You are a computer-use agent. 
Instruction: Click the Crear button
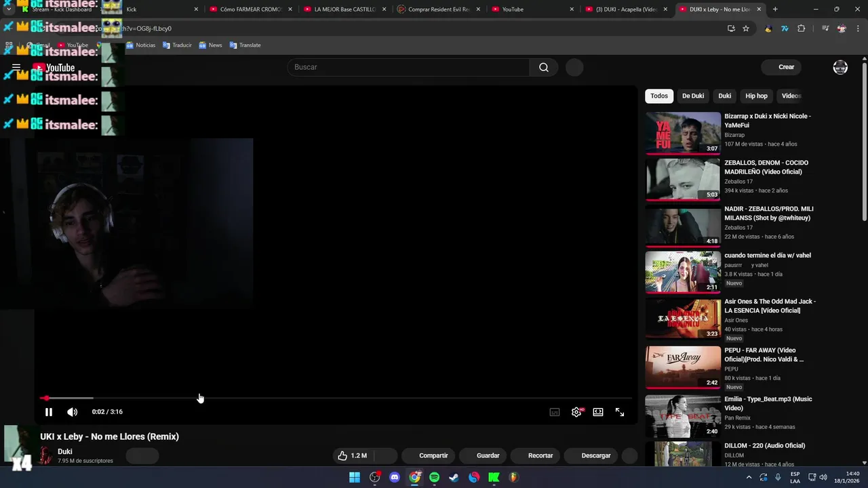781,67
